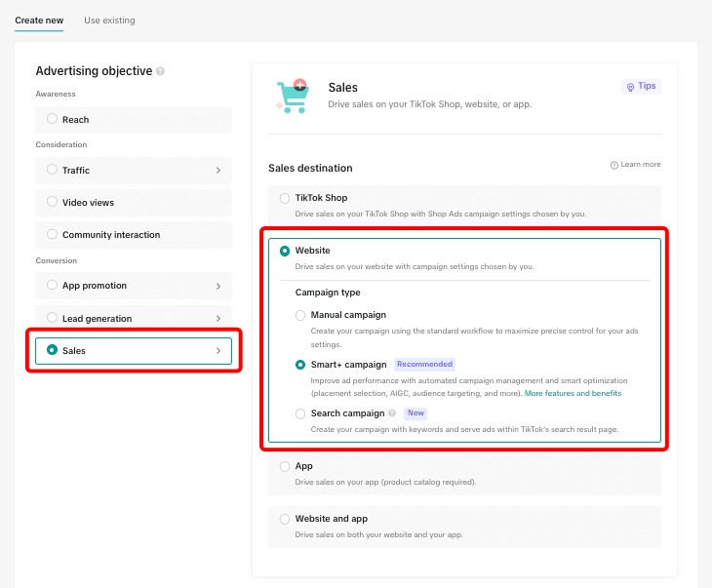712x588 pixels.
Task: Select the Reach objective radio button
Action: [x=53, y=119]
